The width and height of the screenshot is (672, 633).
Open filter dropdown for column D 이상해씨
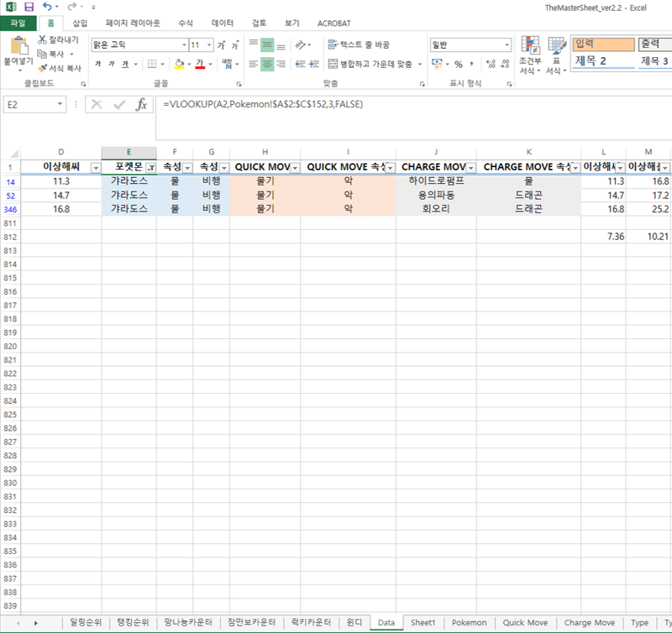click(x=96, y=168)
